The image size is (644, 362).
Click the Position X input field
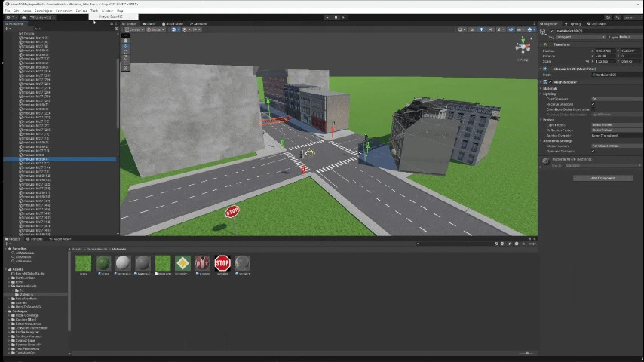606,51
